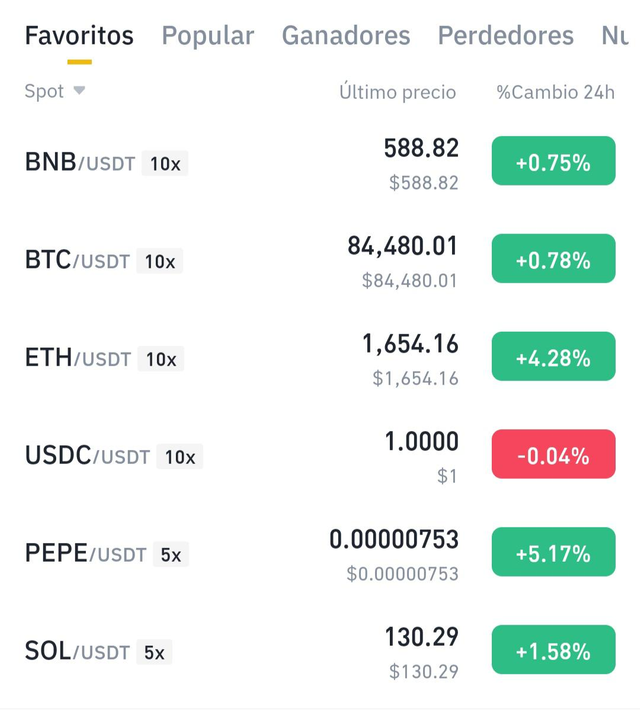Select the Favoritos tab
Viewport: 640px width, 722px height.
click(x=79, y=35)
